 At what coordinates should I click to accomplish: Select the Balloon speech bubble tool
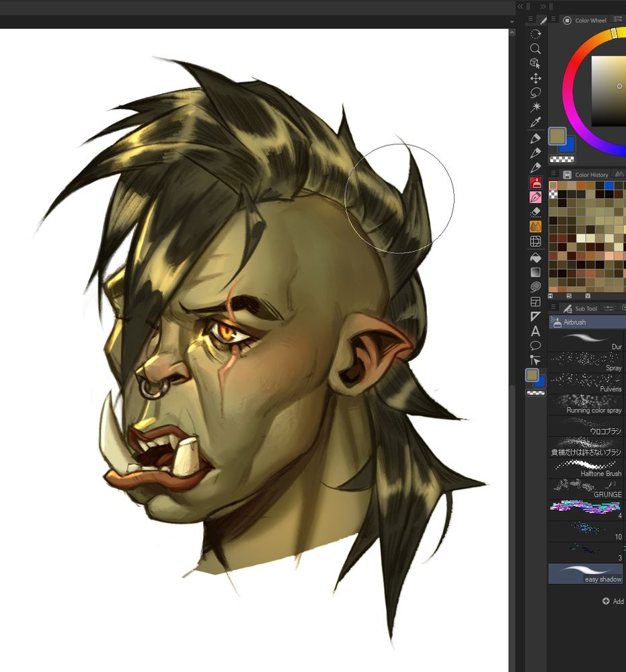coord(535,346)
